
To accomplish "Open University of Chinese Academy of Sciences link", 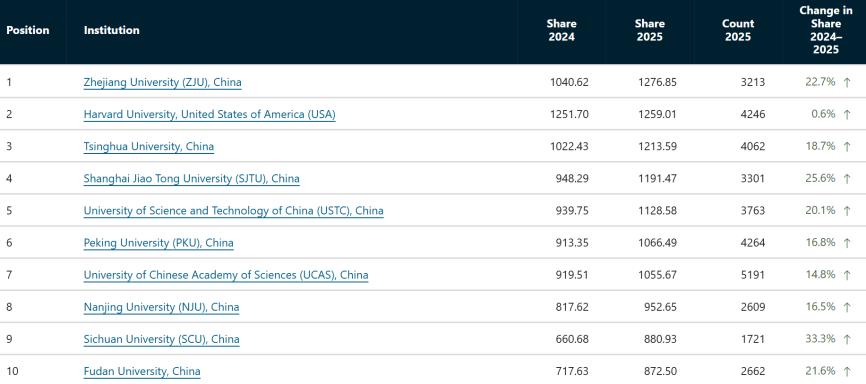I will 226,275.
